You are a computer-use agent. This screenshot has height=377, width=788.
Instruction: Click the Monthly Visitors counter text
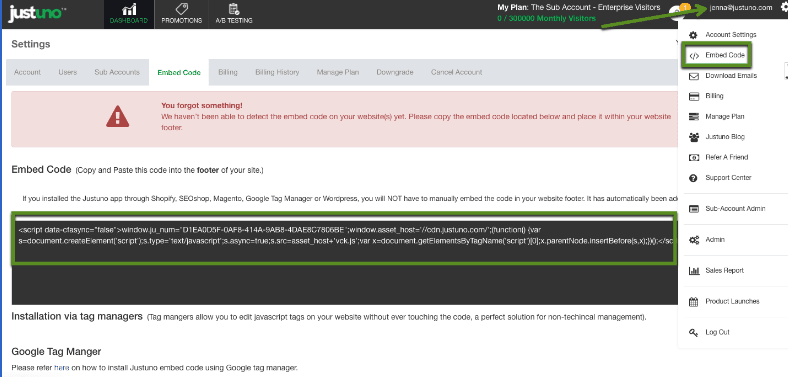click(546, 18)
